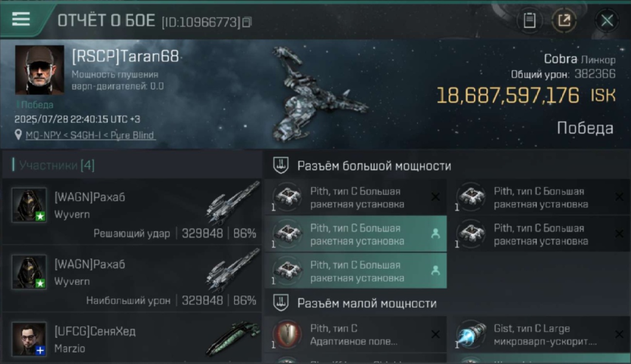Screen dimensions: 631x364
Task: Copy the battle report ID icon
Action: click(247, 22)
